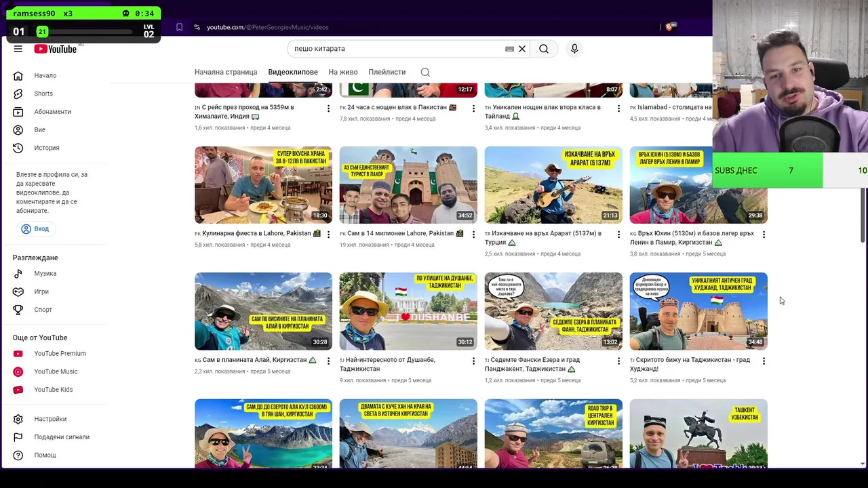Image resolution: width=868 pixels, height=488 pixels.
Task: Select the Видеоклипове channel tab
Action: click(x=293, y=72)
